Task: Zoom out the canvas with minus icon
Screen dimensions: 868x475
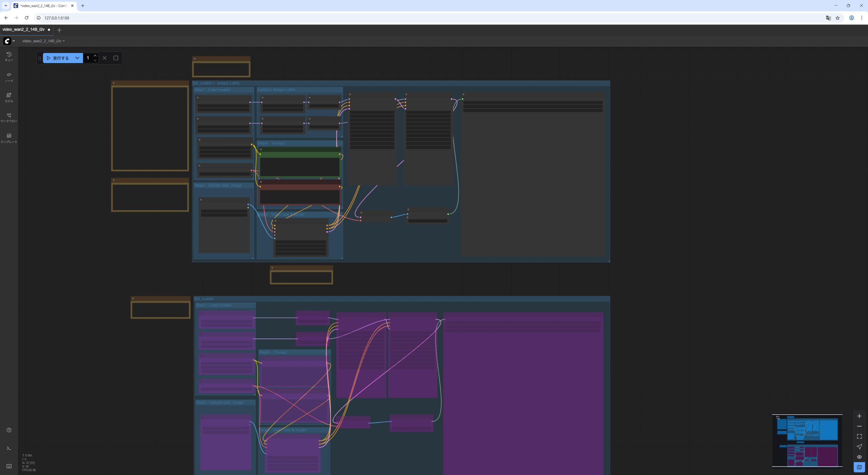Action: point(859,426)
